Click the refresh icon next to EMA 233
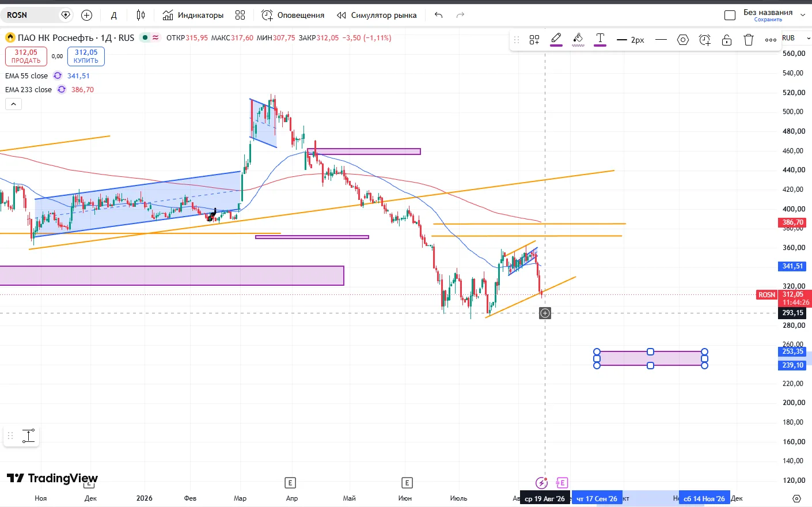The height and width of the screenshot is (507, 812). 62,90
